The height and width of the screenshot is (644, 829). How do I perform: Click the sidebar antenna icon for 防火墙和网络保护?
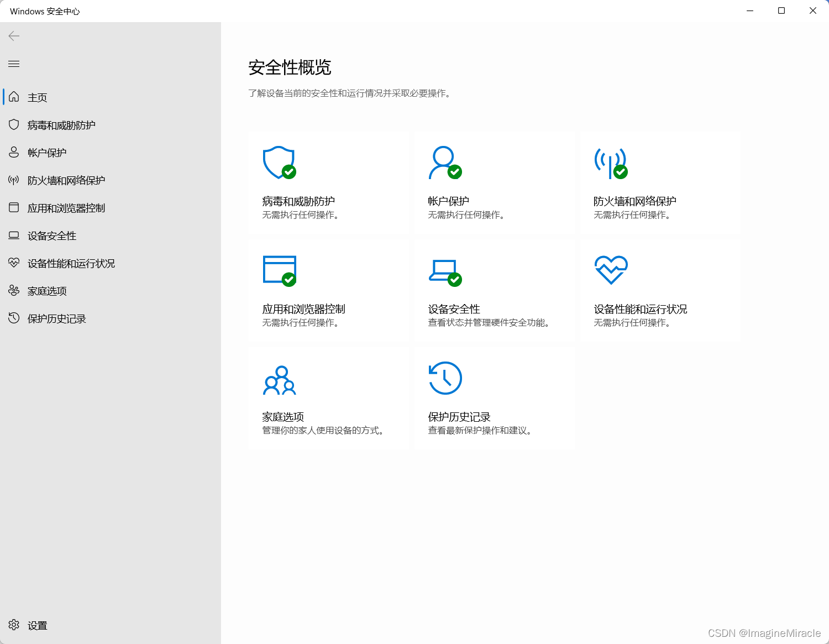pyautogui.click(x=14, y=180)
